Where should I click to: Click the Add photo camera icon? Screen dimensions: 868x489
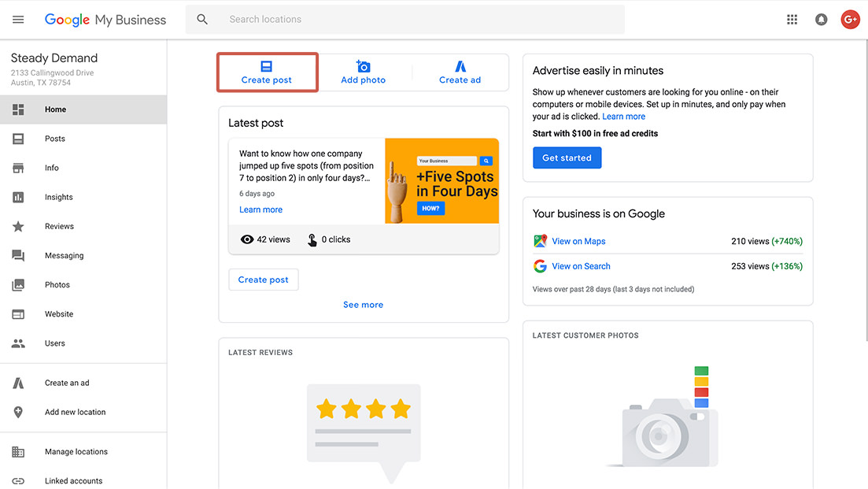tap(363, 66)
